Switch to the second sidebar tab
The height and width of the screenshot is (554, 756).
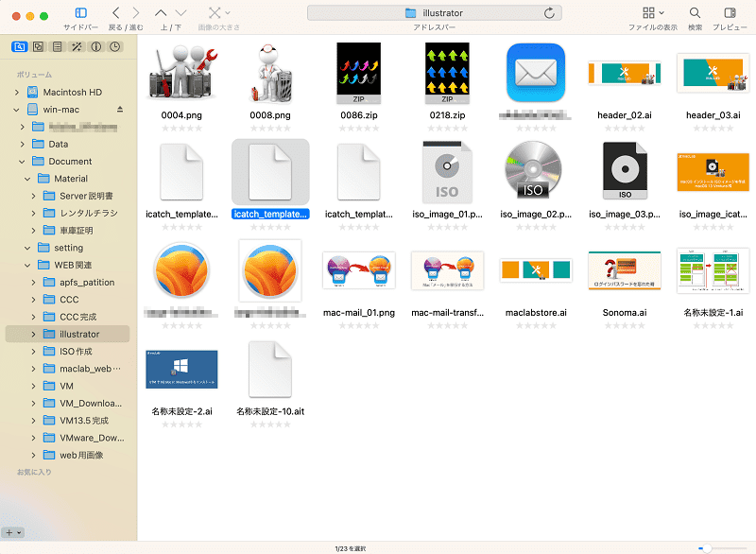[38, 46]
